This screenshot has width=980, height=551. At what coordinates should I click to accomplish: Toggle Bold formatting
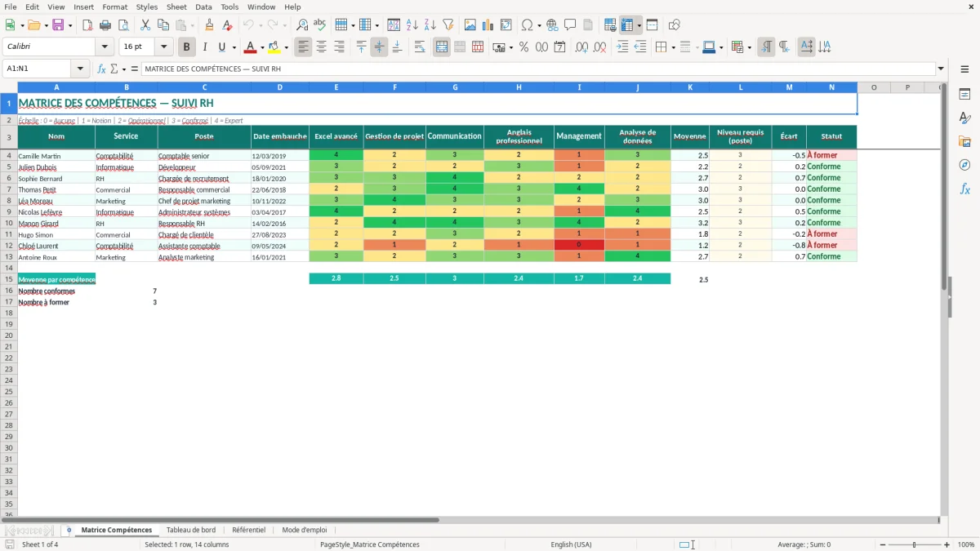[187, 47]
